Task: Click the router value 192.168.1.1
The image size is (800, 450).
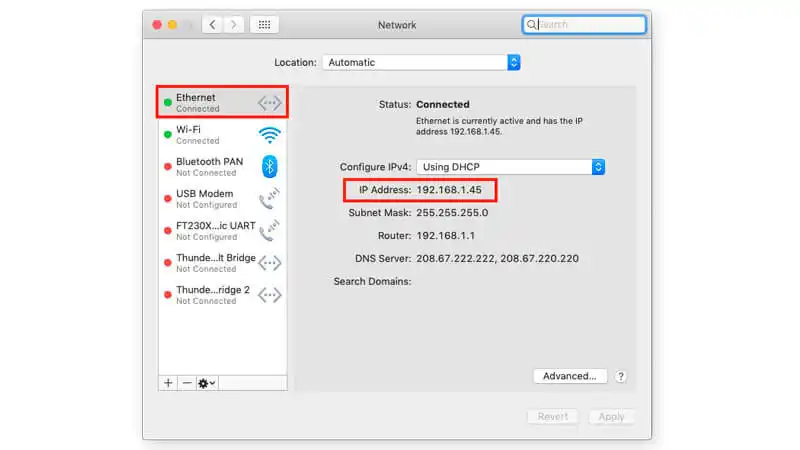Action: point(445,236)
